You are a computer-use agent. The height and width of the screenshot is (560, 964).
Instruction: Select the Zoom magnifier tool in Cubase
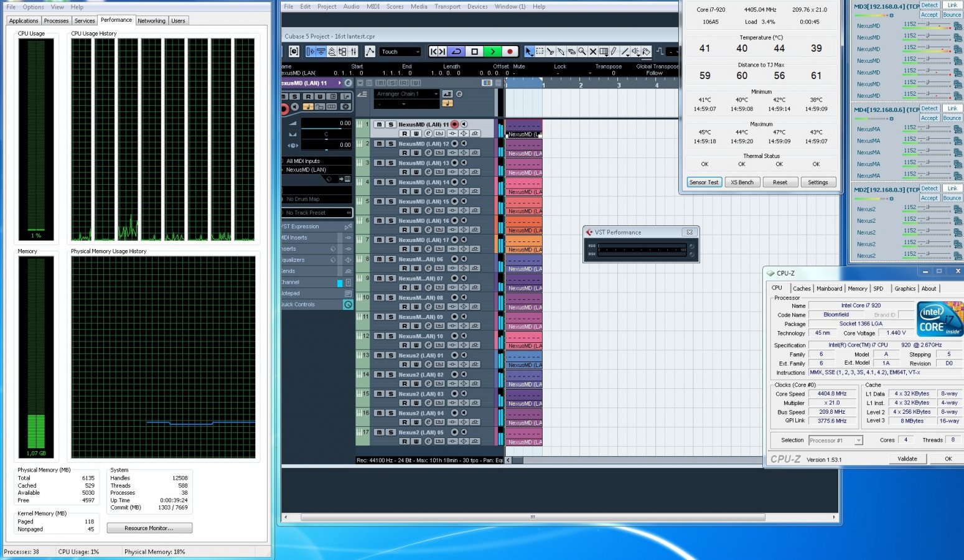[582, 52]
